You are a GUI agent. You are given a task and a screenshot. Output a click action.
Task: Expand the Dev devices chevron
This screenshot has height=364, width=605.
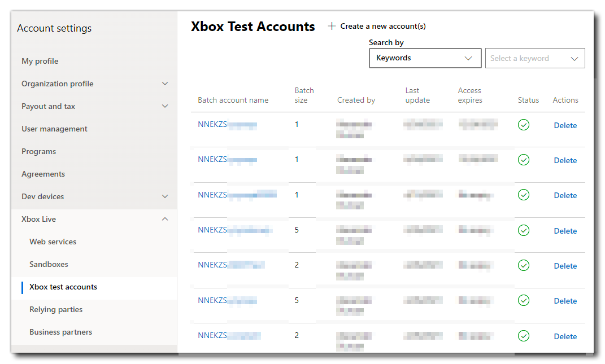(x=165, y=196)
